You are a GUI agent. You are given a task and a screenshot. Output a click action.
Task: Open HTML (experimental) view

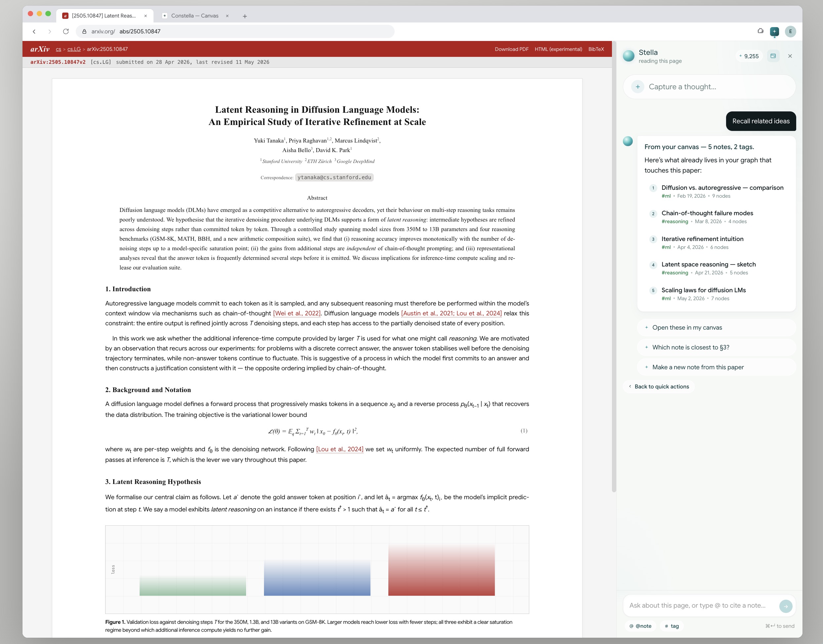(558, 49)
